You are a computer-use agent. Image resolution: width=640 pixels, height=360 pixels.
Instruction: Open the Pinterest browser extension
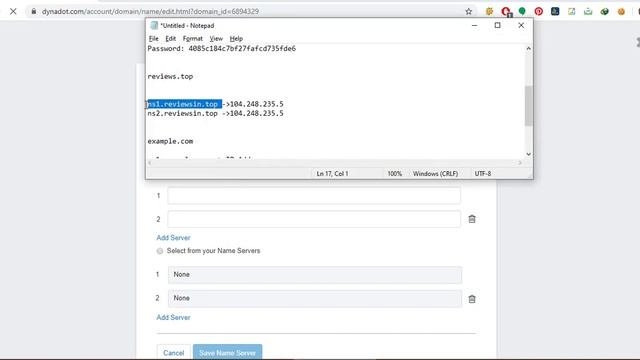coord(539,11)
